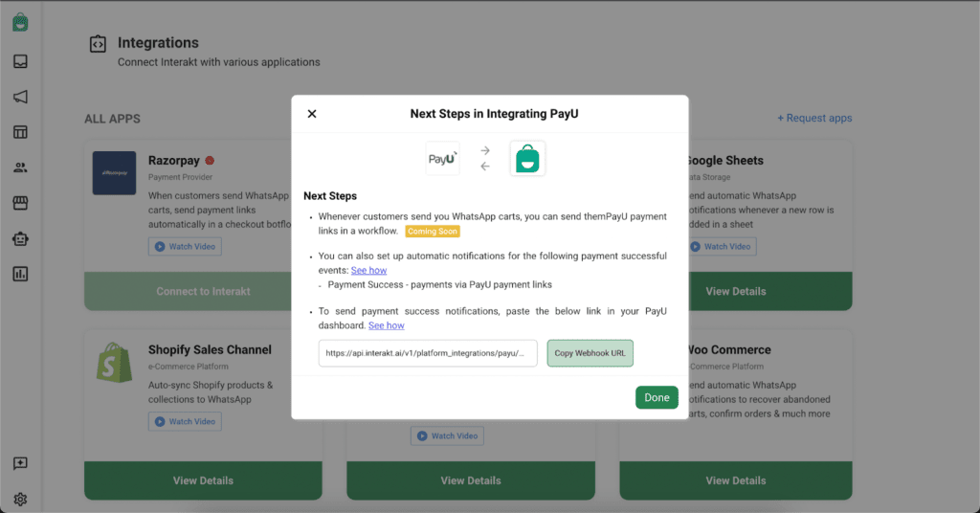Click the Interakt logo at top of sidebar
The image size is (980, 513).
[20, 23]
